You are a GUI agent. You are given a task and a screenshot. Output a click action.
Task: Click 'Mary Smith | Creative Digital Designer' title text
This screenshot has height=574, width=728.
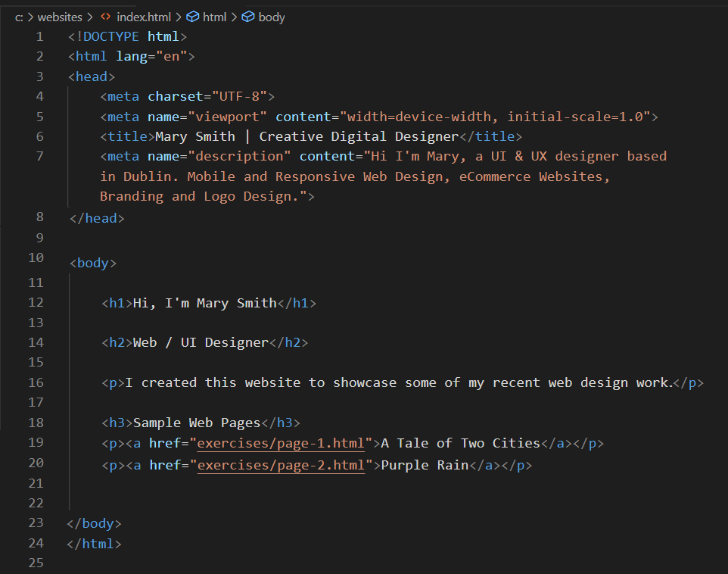click(307, 136)
